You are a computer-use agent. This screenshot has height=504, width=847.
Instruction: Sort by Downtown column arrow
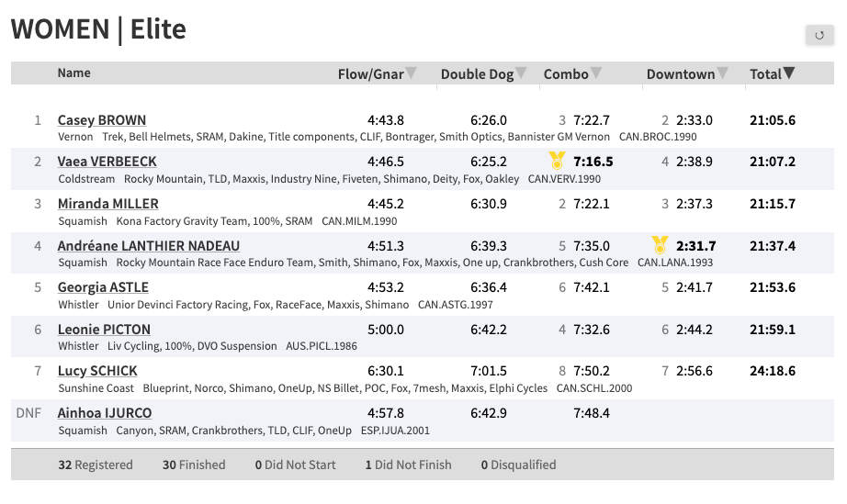722,73
